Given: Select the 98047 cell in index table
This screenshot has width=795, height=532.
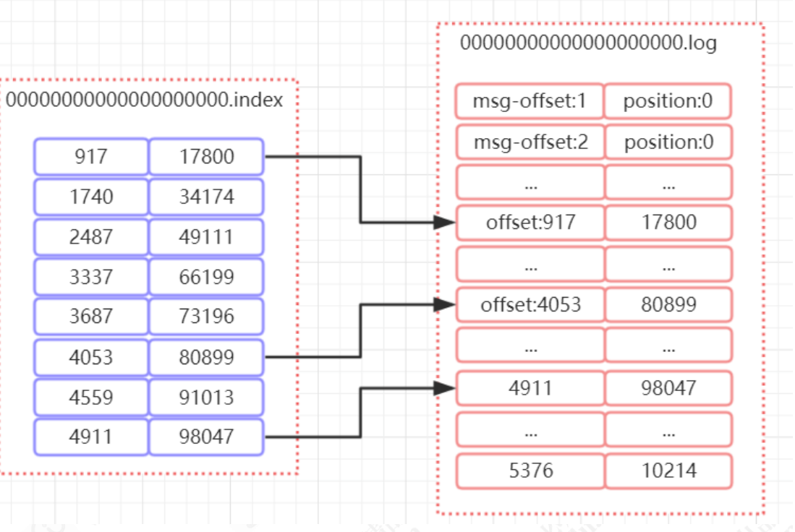Looking at the screenshot, I should tap(206, 437).
